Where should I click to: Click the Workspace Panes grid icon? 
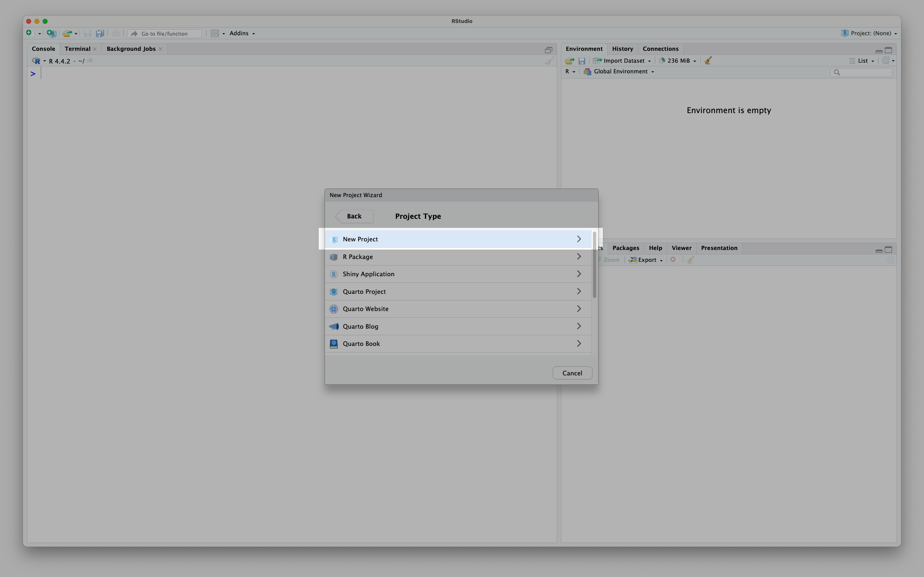pos(215,34)
